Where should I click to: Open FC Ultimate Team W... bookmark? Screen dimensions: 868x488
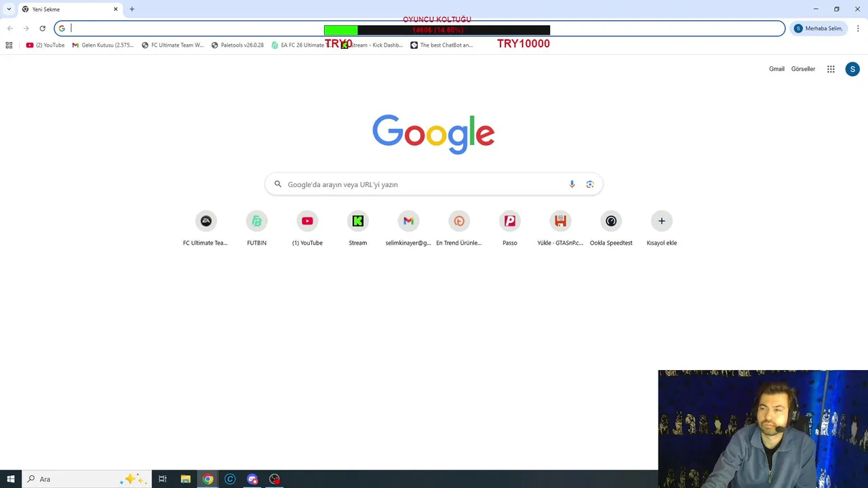pyautogui.click(x=172, y=45)
